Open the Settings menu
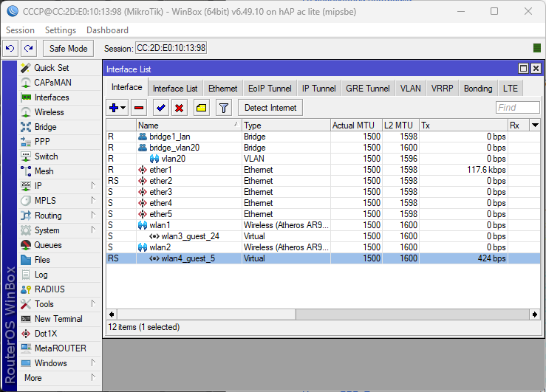This screenshot has width=546, height=392. pos(61,30)
